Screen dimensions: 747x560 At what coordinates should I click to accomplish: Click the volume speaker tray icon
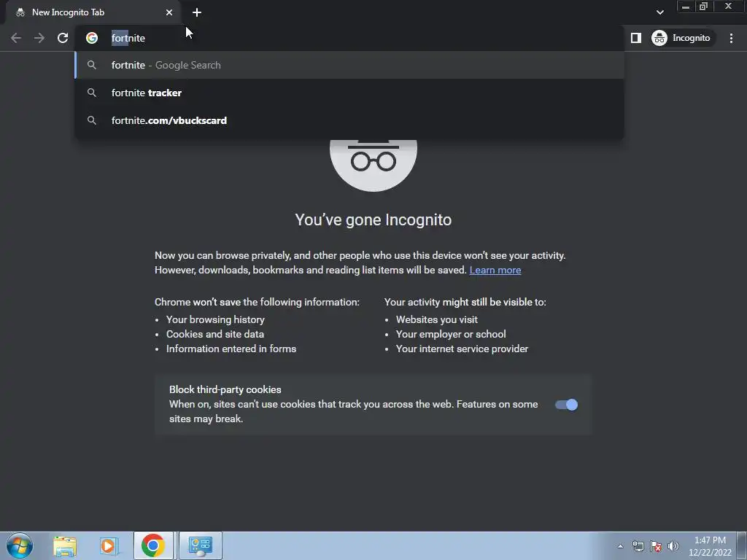pyautogui.click(x=673, y=546)
